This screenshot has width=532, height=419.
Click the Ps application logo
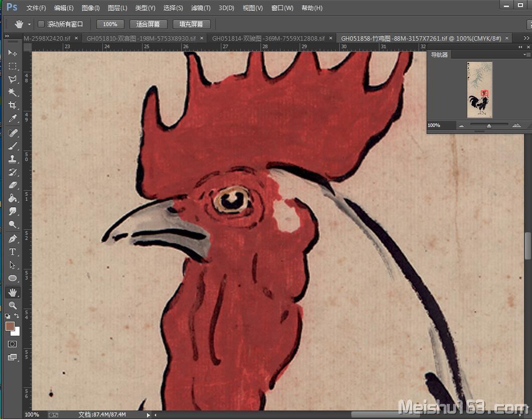click(x=12, y=7)
